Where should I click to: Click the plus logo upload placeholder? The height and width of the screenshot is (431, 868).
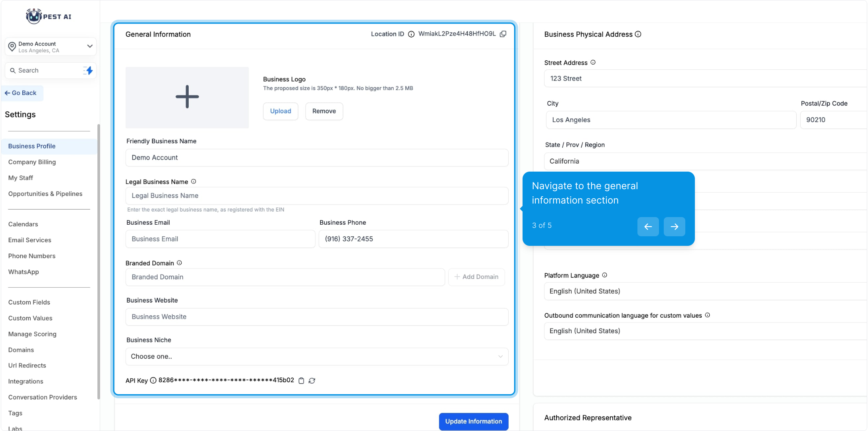pos(187,97)
